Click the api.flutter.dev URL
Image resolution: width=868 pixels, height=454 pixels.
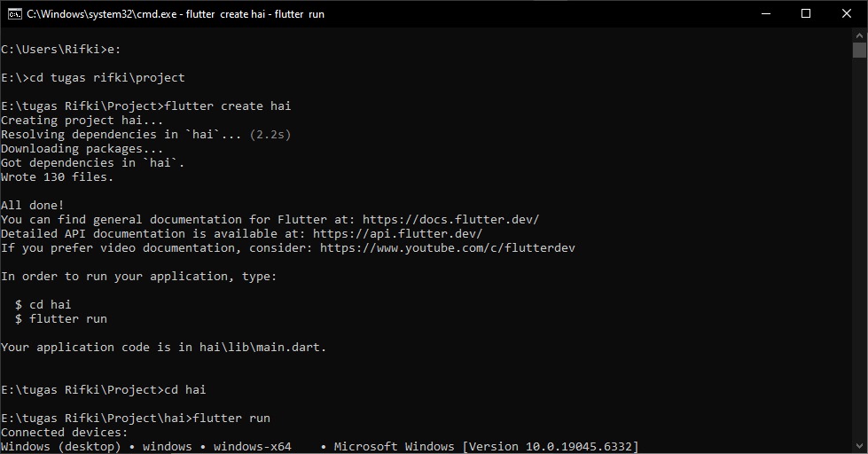397,233
